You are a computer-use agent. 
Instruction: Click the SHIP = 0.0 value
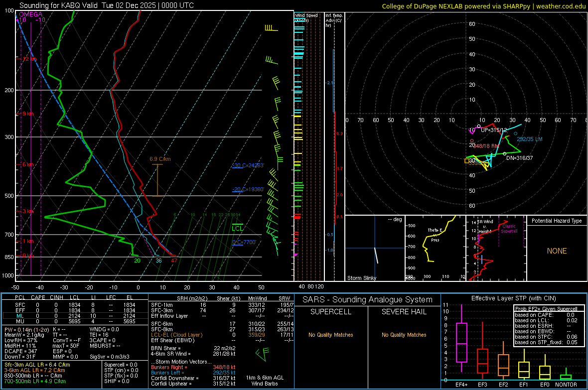[x=117, y=381]
